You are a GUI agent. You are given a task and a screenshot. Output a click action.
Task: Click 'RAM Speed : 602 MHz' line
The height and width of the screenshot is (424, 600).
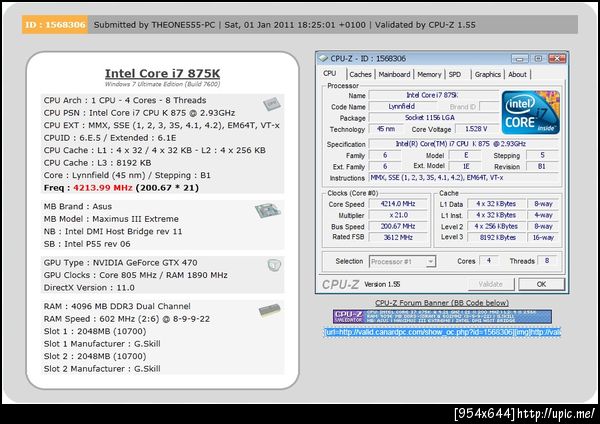click(127, 319)
